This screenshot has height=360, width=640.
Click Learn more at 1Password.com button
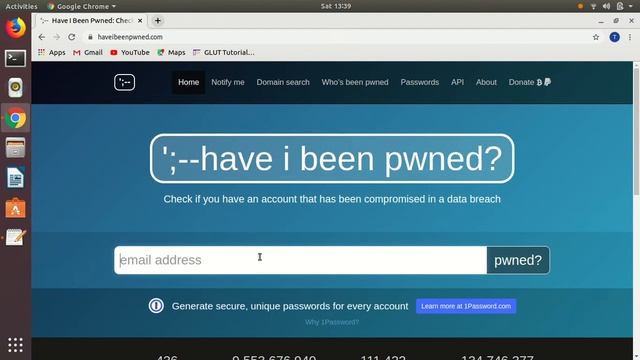point(466,306)
